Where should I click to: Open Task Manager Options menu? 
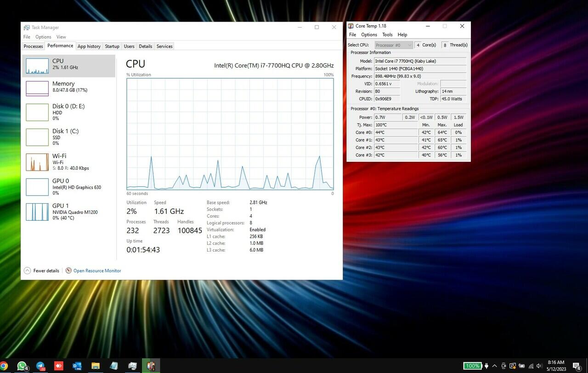click(43, 37)
